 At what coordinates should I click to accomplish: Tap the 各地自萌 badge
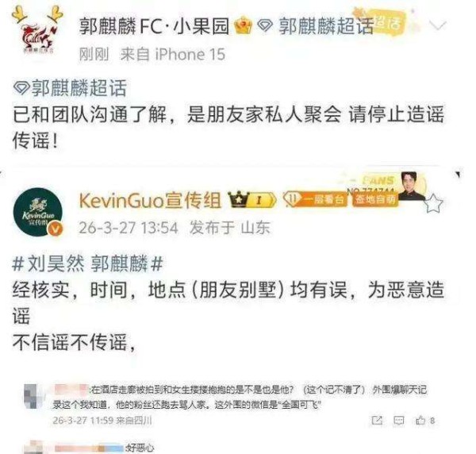pos(375,199)
